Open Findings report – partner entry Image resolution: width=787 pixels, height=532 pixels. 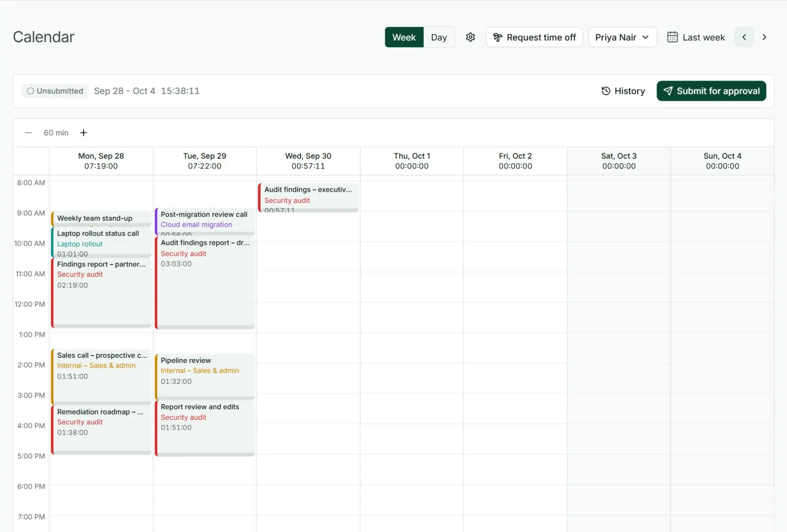click(102, 293)
